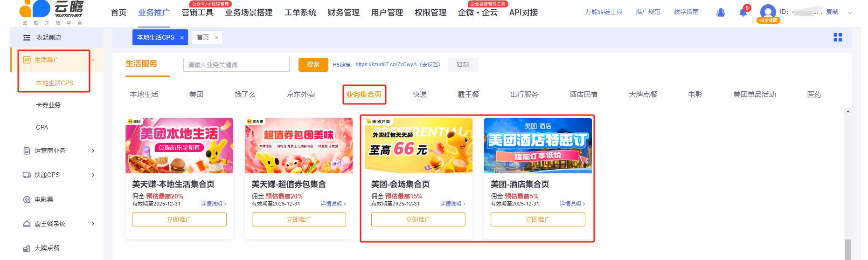Click the 外卖红包天天领 banner thumbnail
This screenshot has height=260, width=868.
(x=418, y=145)
